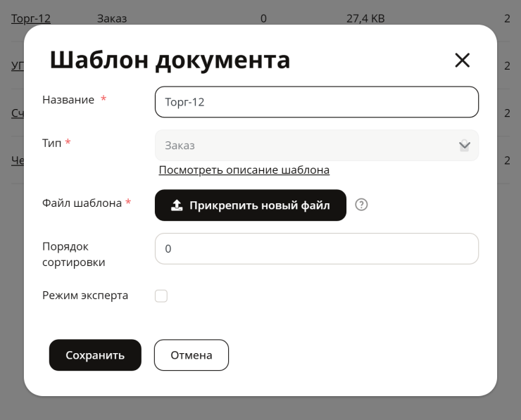The width and height of the screenshot is (521, 420).
Task: Click the help question mark icon
Action: pos(361,205)
